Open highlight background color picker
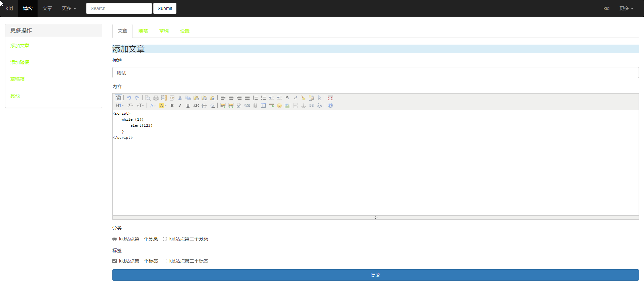The width and height of the screenshot is (644, 281). [163, 106]
